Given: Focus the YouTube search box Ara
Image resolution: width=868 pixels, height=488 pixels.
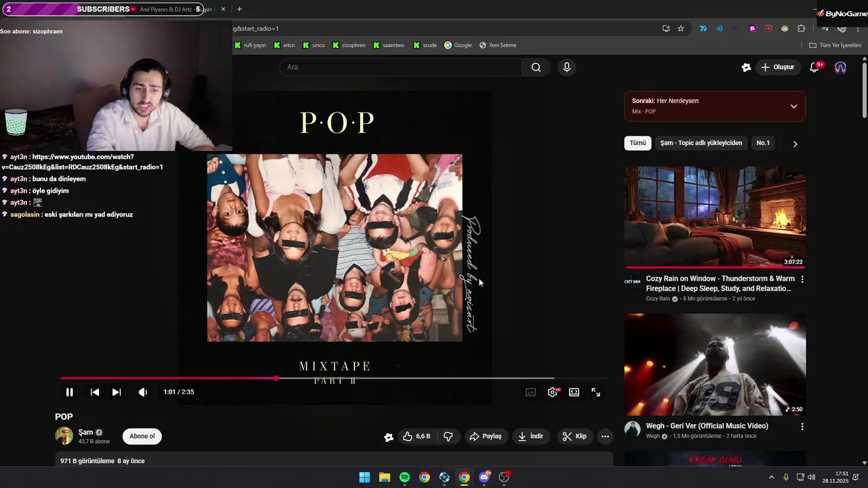Looking at the screenshot, I should pyautogui.click(x=400, y=67).
